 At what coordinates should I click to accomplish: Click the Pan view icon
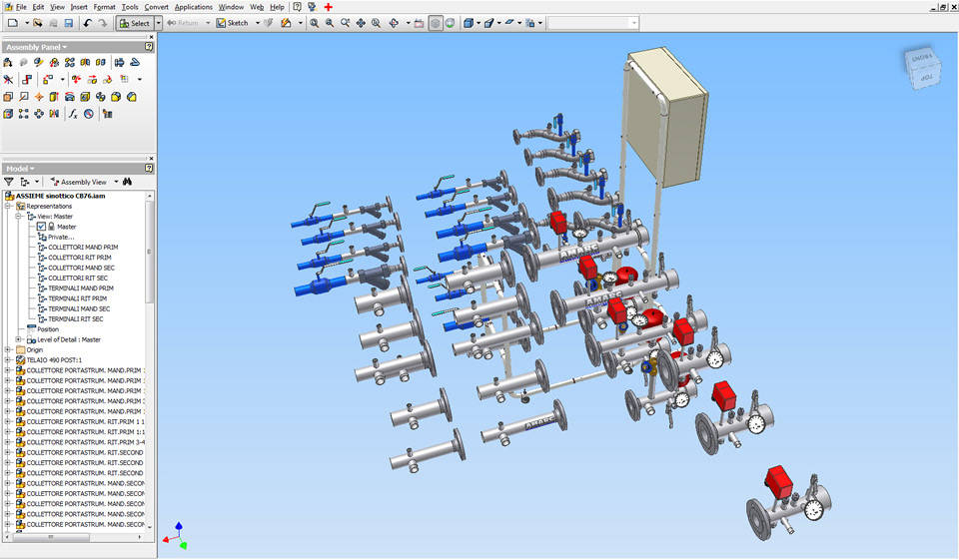pyautogui.click(x=361, y=23)
